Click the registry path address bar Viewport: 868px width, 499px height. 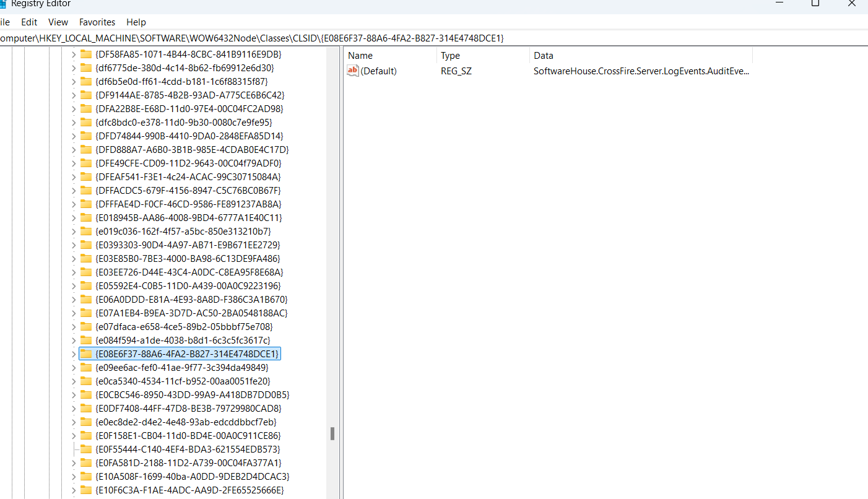tap(433, 38)
